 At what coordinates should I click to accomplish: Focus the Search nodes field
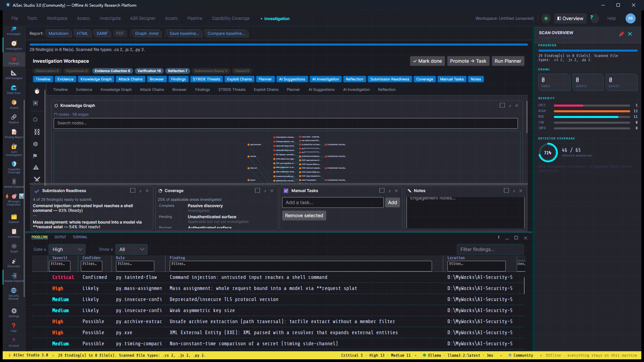point(285,123)
